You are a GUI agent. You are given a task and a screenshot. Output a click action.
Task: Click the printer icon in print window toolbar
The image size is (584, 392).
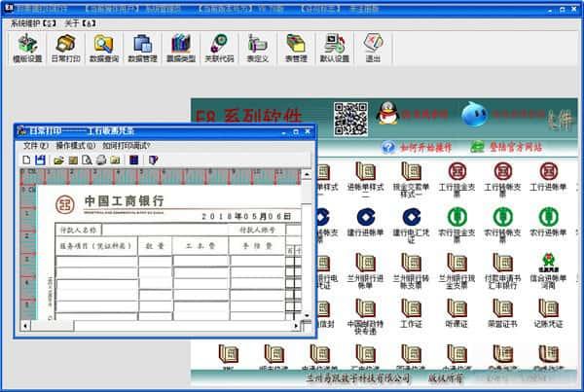pyautogui.click(x=100, y=160)
